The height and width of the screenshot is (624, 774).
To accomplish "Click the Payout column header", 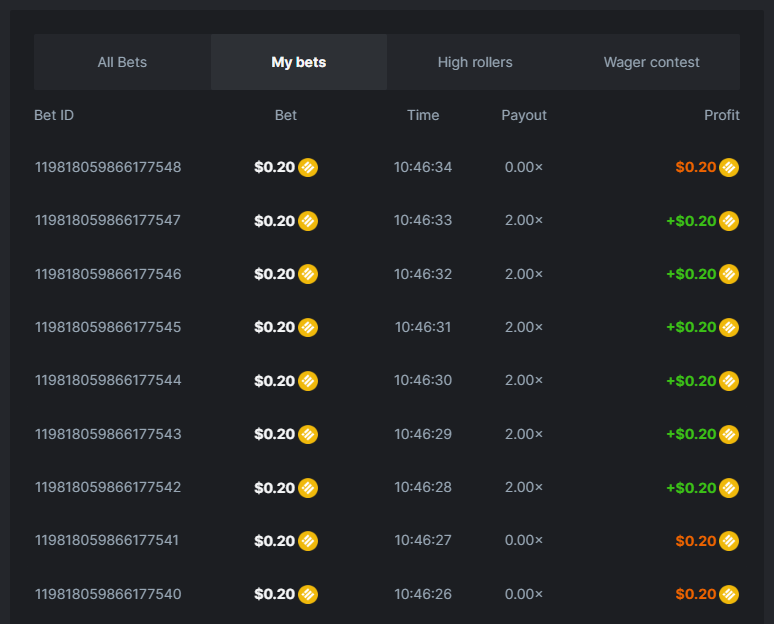I will pos(524,115).
